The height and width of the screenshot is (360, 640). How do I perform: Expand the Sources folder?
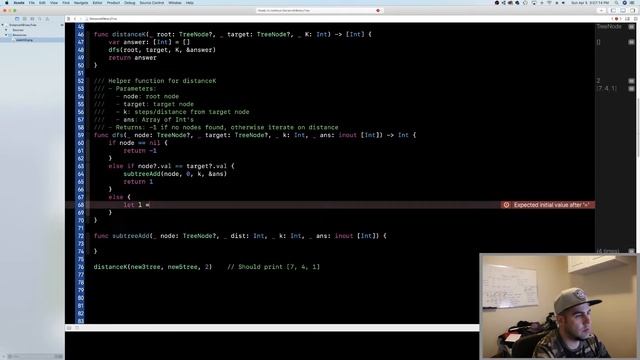[6, 30]
